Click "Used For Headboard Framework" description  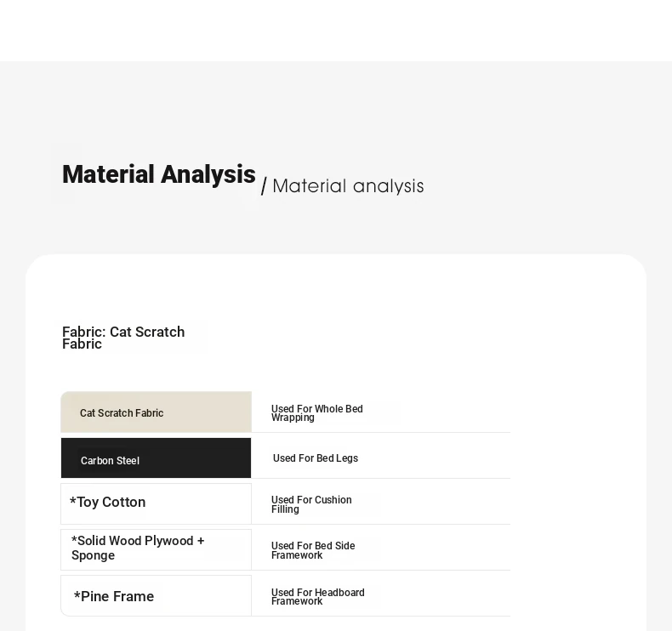(x=318, y=596)
